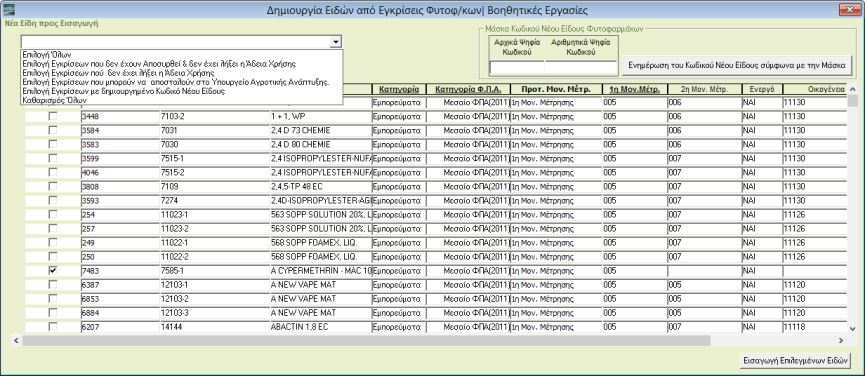
Task: Click 'Ενημέρωση του Κωδικού Νέου Είδους' button
Action: [737, 65]
